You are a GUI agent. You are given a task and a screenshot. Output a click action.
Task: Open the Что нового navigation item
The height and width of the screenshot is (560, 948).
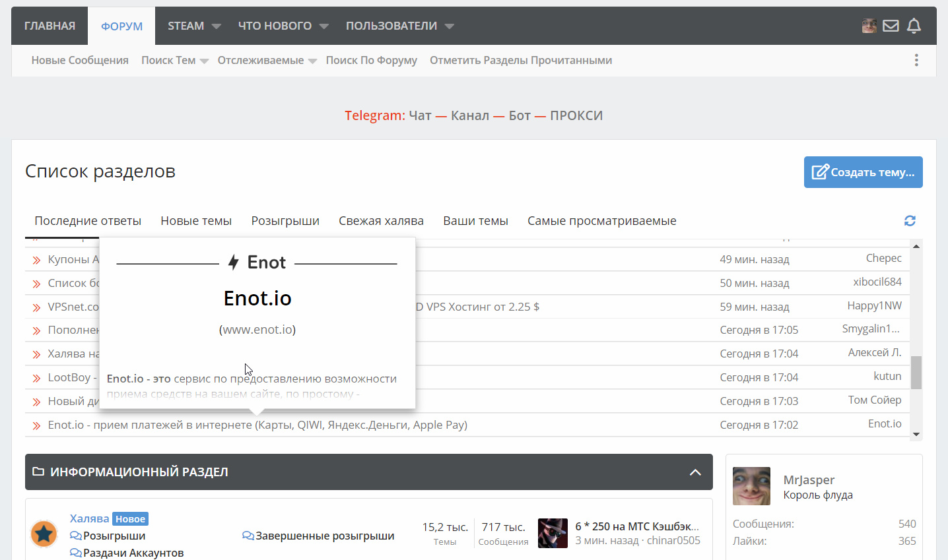[x=275, y=26]
